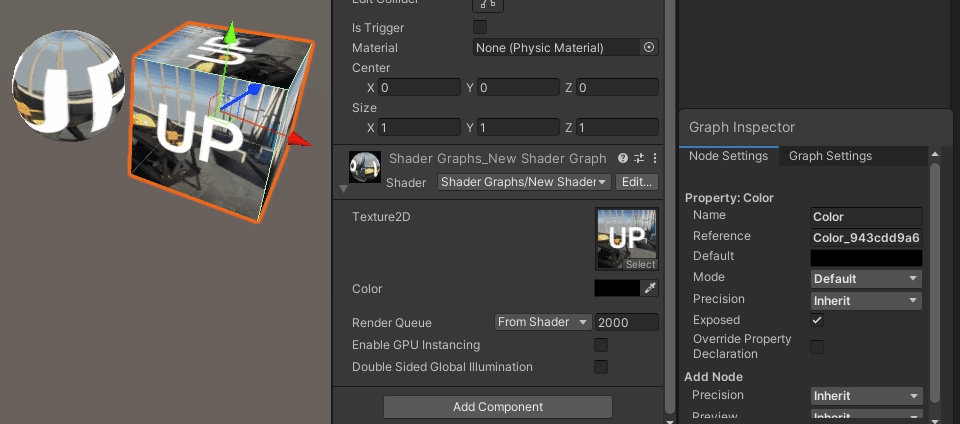Open material help reference icon
This screenshot has height=424, width=960.
(x=623, y=158)
